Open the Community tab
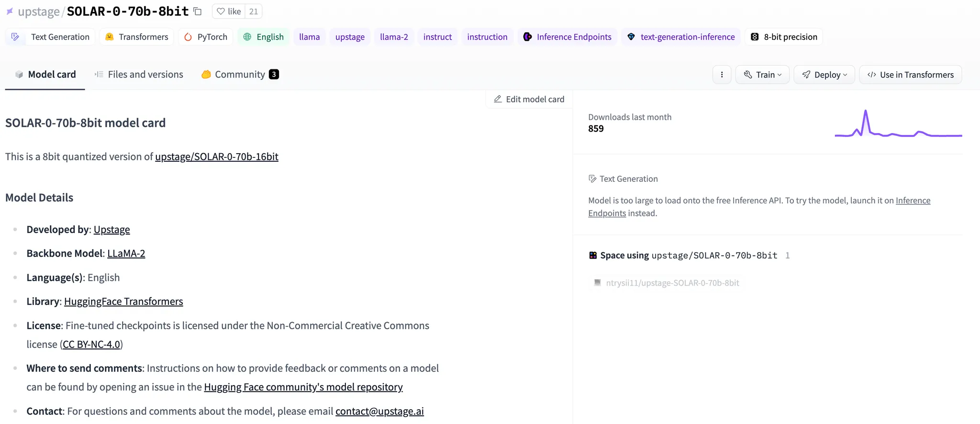Image resolution: width=980 pixels, height=424 pixels. (x=240, y=75)
